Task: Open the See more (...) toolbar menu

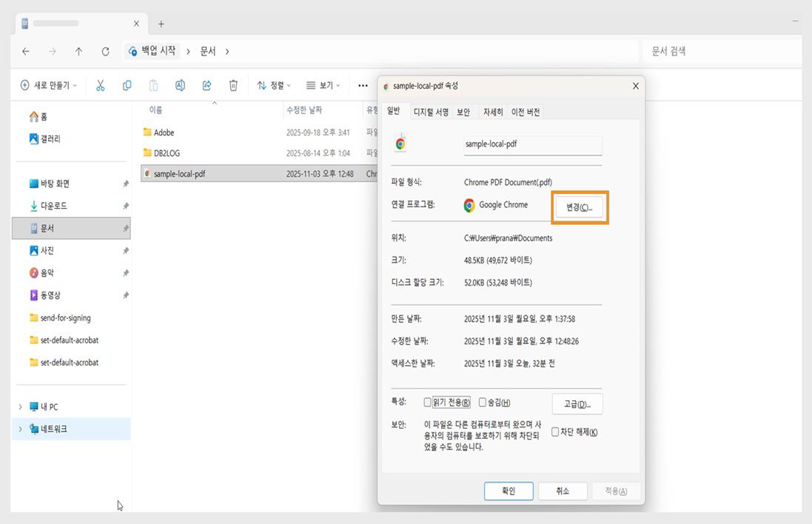Action: coord(362,85)
